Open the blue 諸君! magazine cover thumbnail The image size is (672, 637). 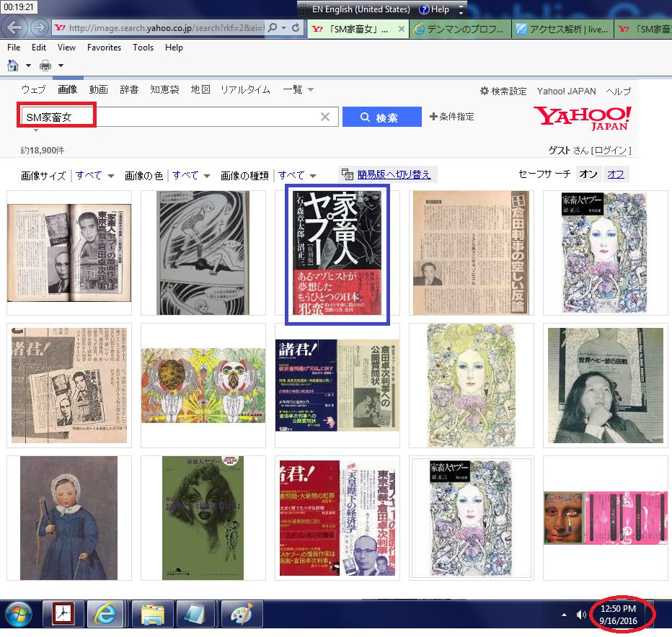tap(337, 385)
